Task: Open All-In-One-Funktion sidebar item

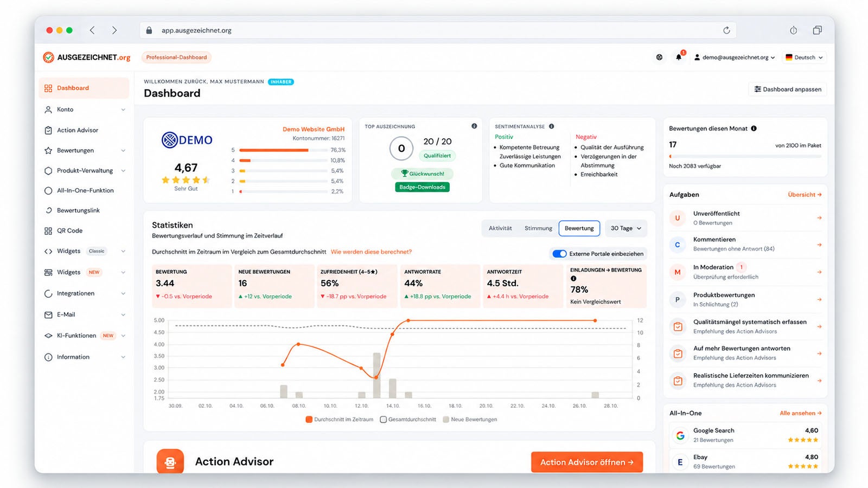Action: point(84,190)
